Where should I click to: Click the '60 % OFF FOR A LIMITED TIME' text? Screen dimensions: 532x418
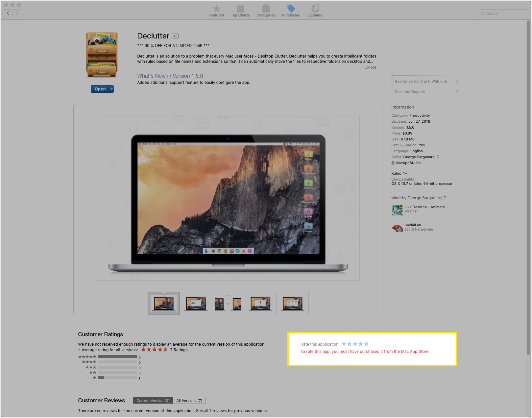click(173, 46)
